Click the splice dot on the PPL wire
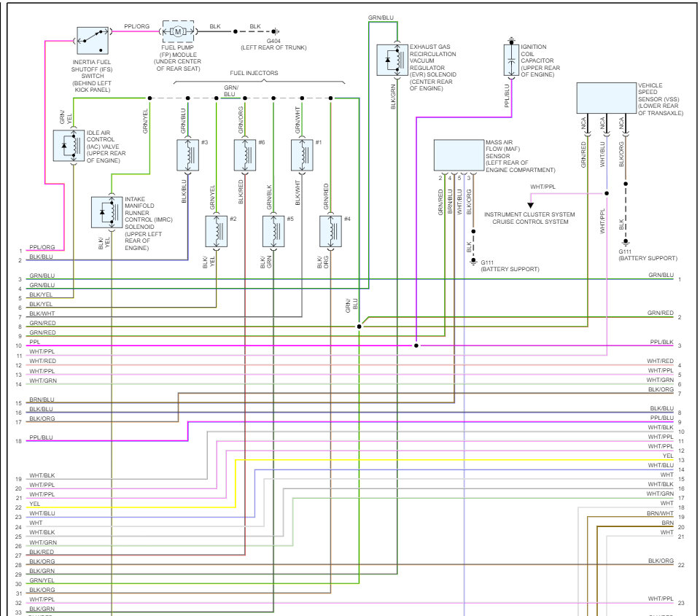The image size is (700, 616). click(x=416, y=346)
